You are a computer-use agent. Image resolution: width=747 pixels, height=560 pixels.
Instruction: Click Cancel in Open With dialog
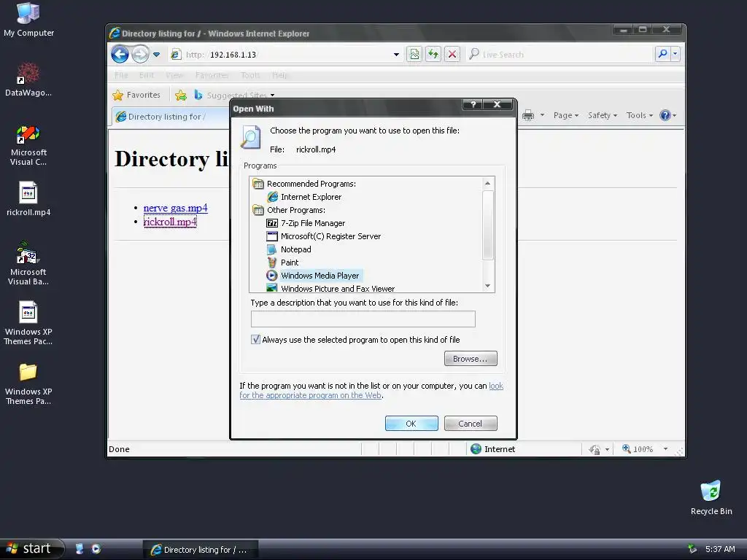pyautogui.click(x=471, y=424)
